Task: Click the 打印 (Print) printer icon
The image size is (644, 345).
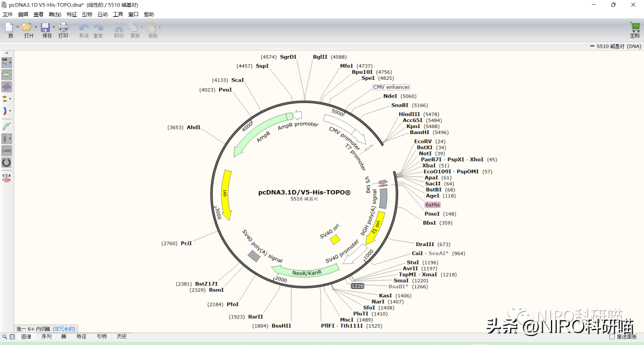Action: pos(63,27)
